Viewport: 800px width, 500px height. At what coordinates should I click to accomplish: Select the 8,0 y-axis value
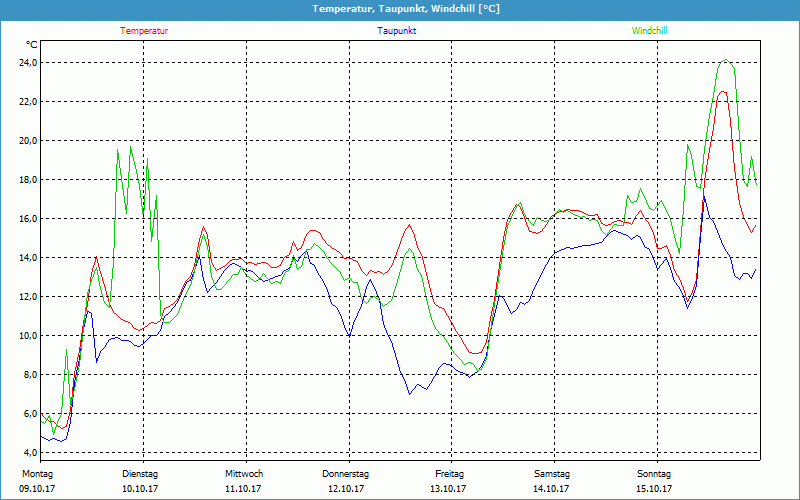point(30,375)
